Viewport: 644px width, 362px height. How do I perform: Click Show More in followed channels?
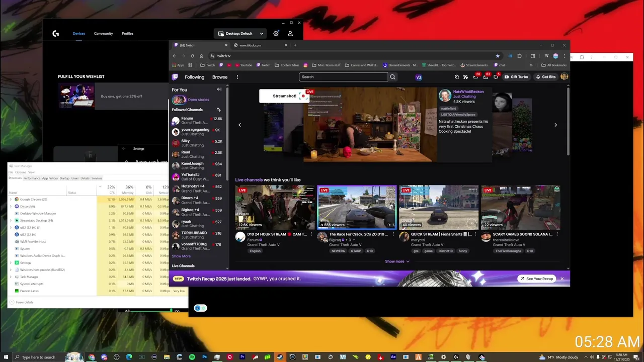[181, 256]
